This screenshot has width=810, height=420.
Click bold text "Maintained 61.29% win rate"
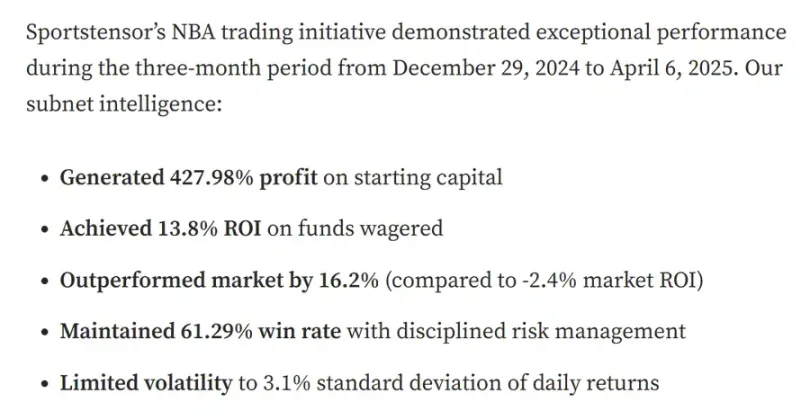point(203,331)
